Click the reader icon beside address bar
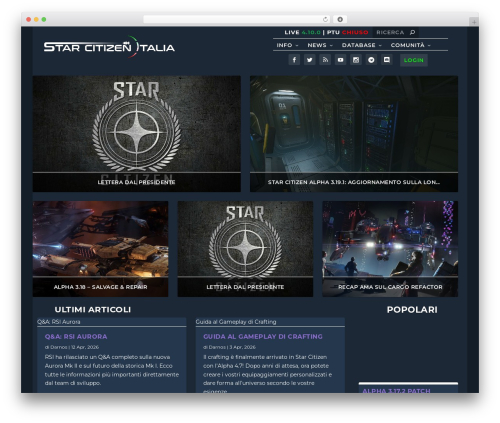This screenshot has width=500, height=423. click(x=340, y=19)
